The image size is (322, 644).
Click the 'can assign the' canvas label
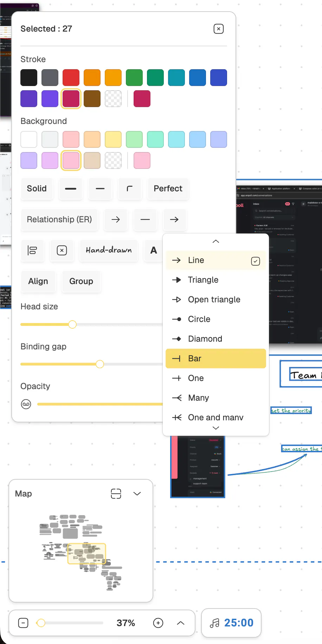click(302, 449)
